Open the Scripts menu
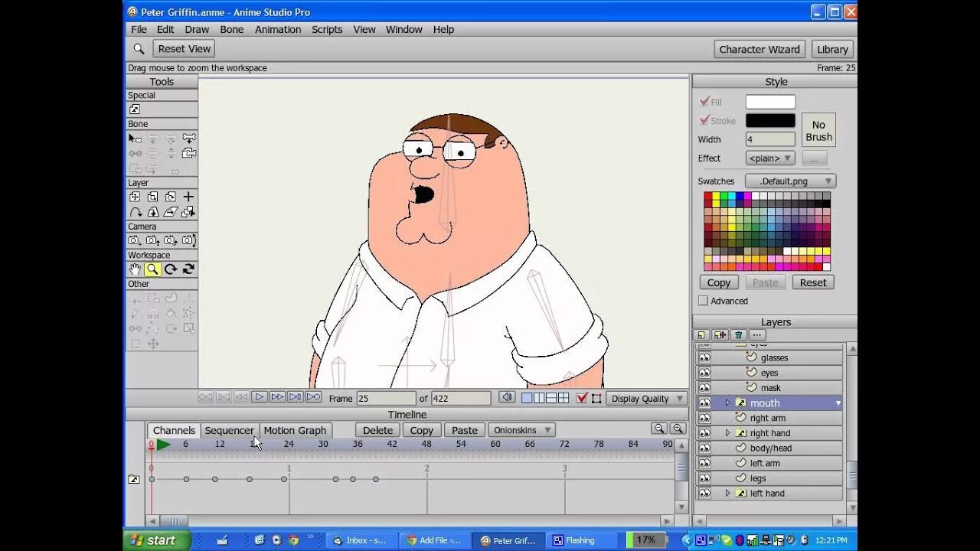980x551 pixels. pos(327,29)
